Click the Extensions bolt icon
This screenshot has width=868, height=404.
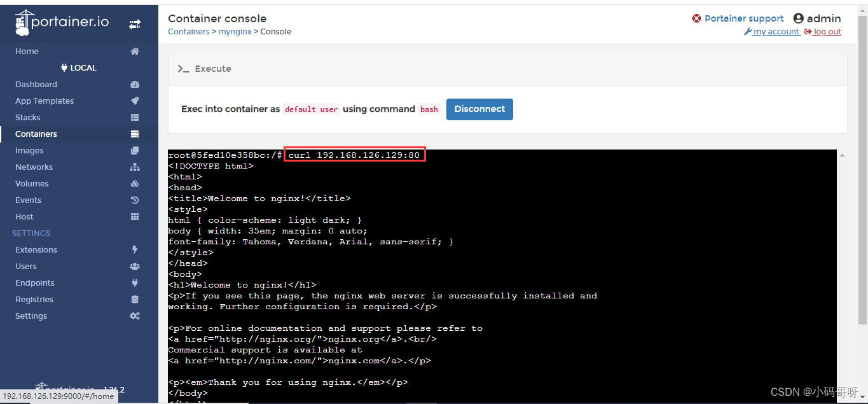(135, 250)
